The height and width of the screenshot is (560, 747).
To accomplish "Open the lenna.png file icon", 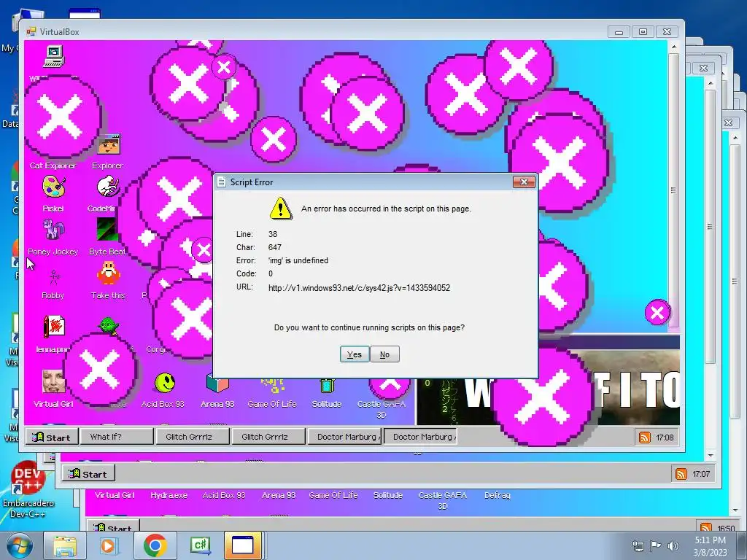I will pyautogui.click(x=53, y=327).
